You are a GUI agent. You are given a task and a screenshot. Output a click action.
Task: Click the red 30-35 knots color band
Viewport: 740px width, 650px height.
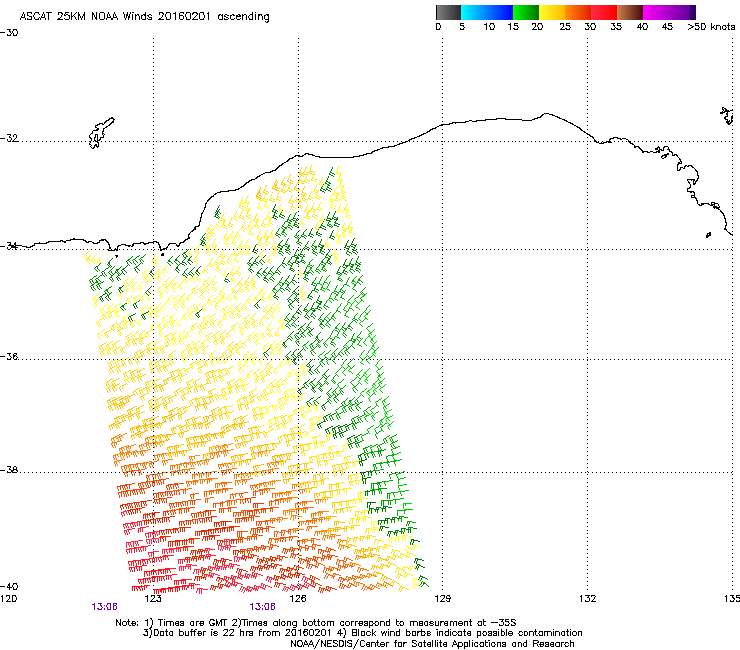[604, 12]
